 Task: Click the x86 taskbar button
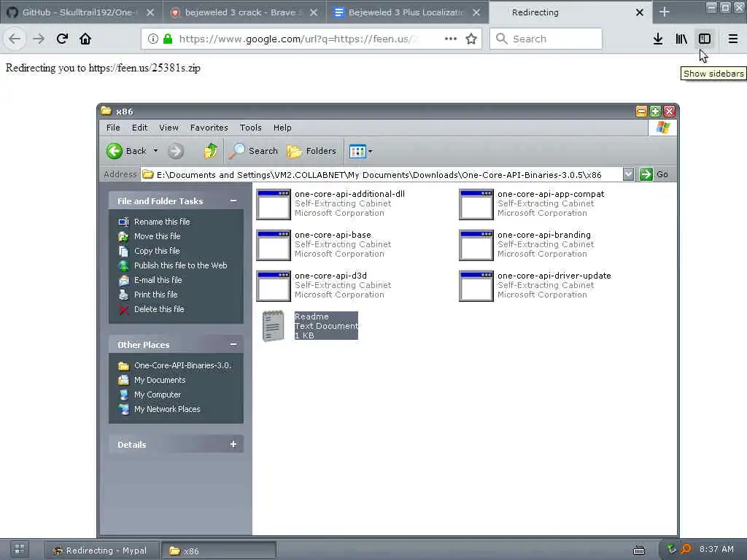click(218, 551)
